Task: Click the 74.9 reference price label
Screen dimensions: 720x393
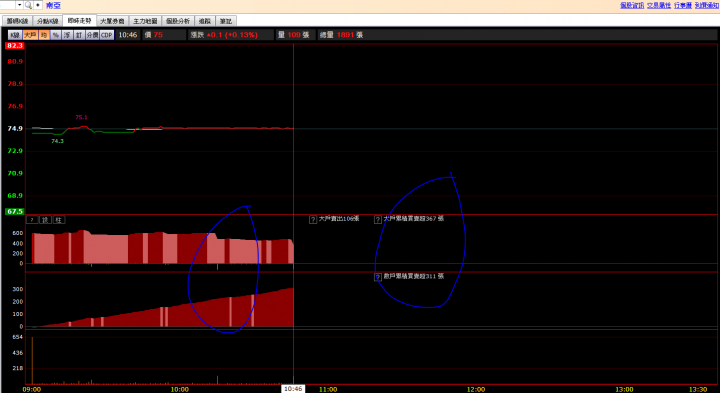Action: tap(15, 129)
